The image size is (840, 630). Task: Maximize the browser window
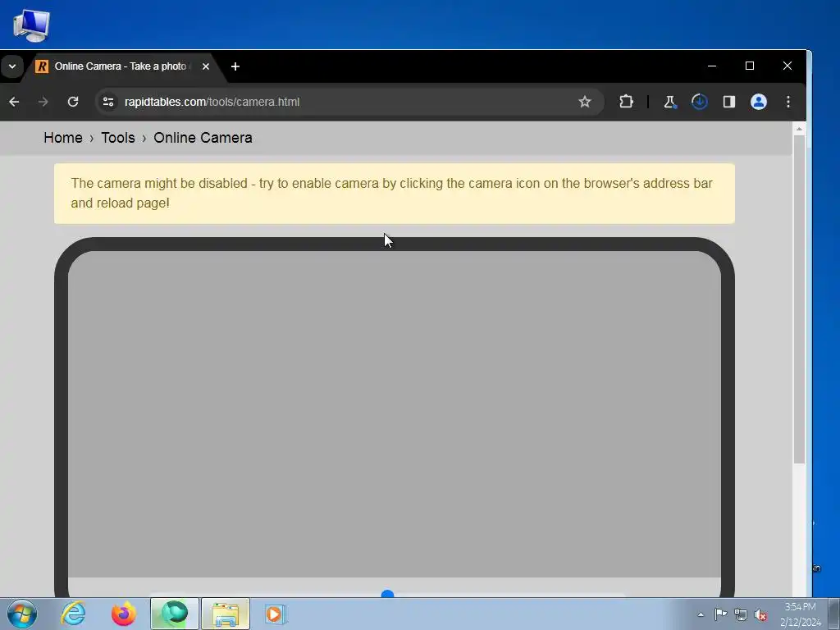750,66
